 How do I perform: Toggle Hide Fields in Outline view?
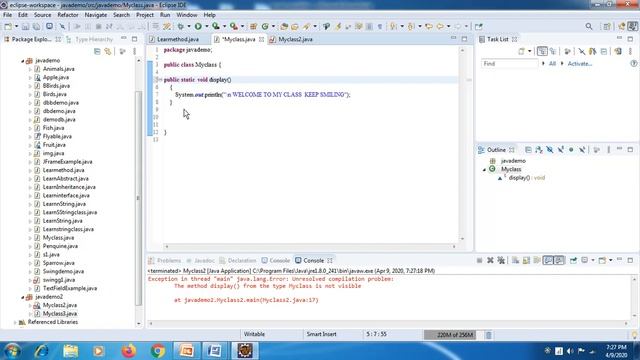pos(550,150)
